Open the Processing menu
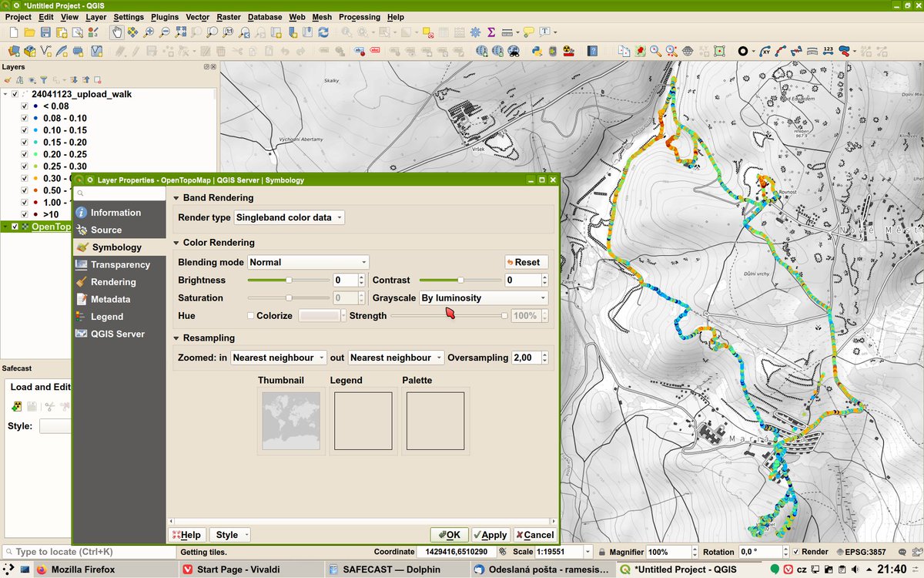The image size is (924, 578). pos(360,16)
